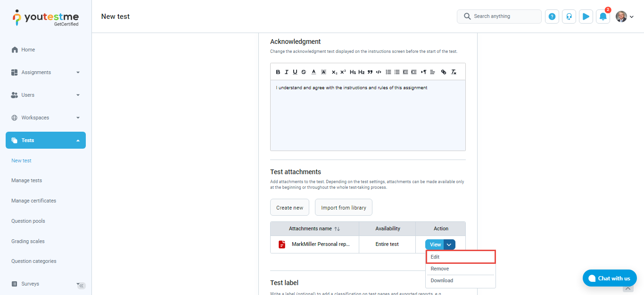
Task: Open Manage certificates page
Action: click(x=33, y=201)
